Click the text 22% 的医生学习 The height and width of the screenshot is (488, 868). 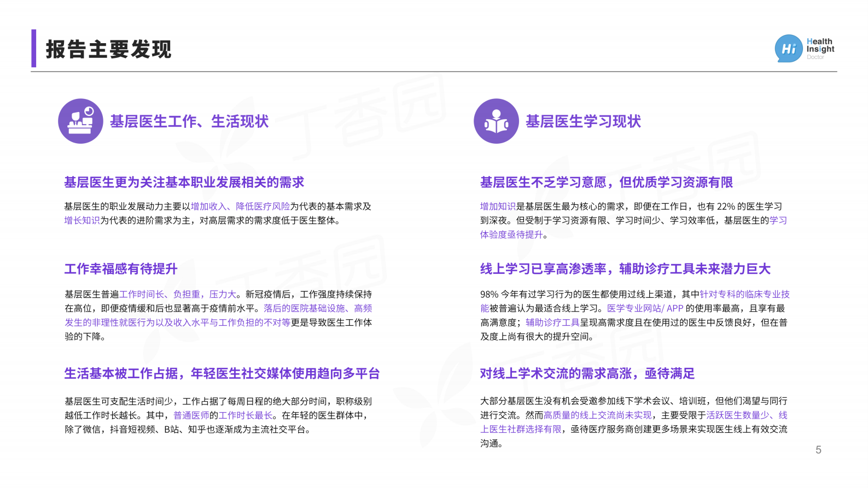(749, 207)
